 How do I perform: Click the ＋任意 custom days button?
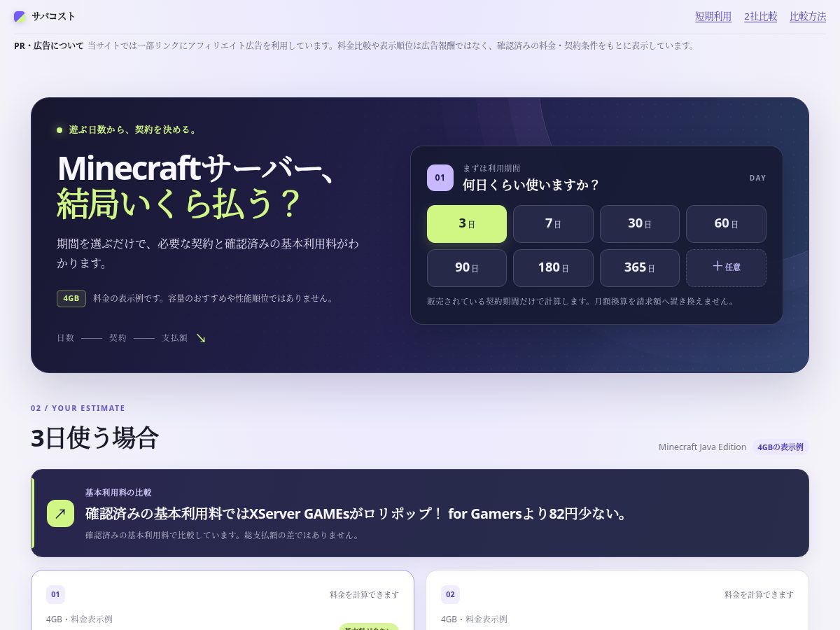coord(726,268)
